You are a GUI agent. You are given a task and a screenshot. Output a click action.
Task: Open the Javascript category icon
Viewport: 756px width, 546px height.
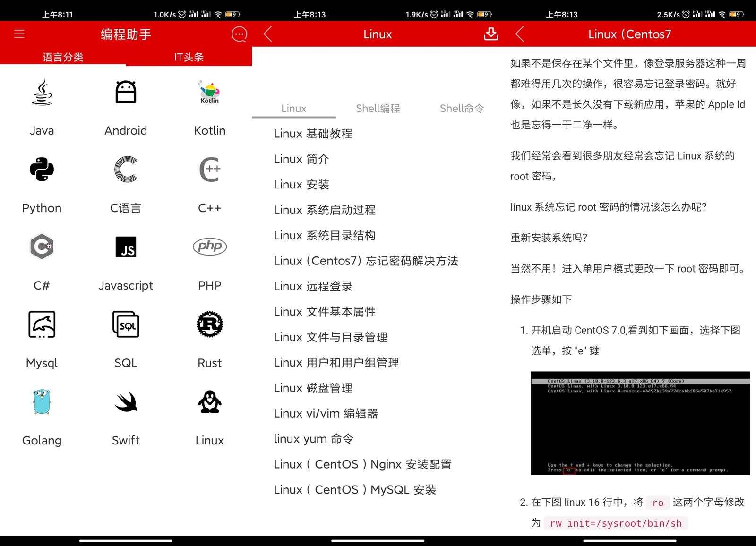[x=126, y=247]
